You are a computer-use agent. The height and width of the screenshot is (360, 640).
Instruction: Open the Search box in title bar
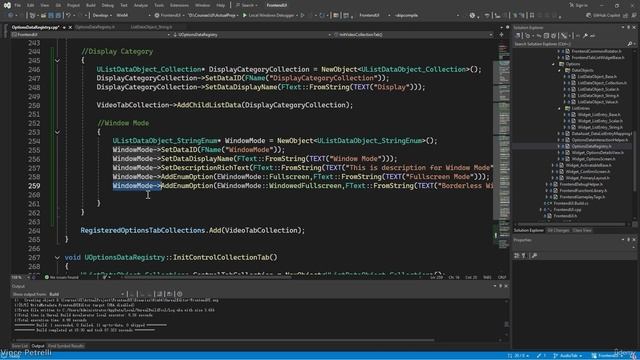click(247, 5)
